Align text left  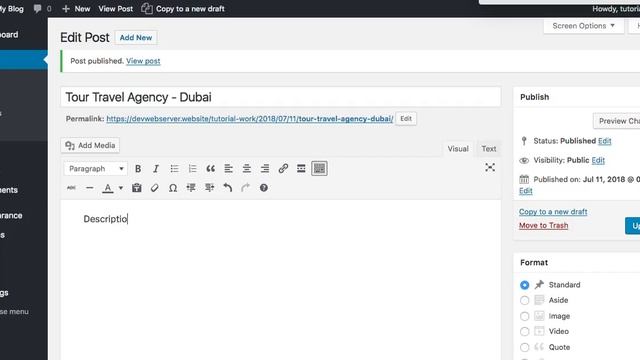point(229,169)
